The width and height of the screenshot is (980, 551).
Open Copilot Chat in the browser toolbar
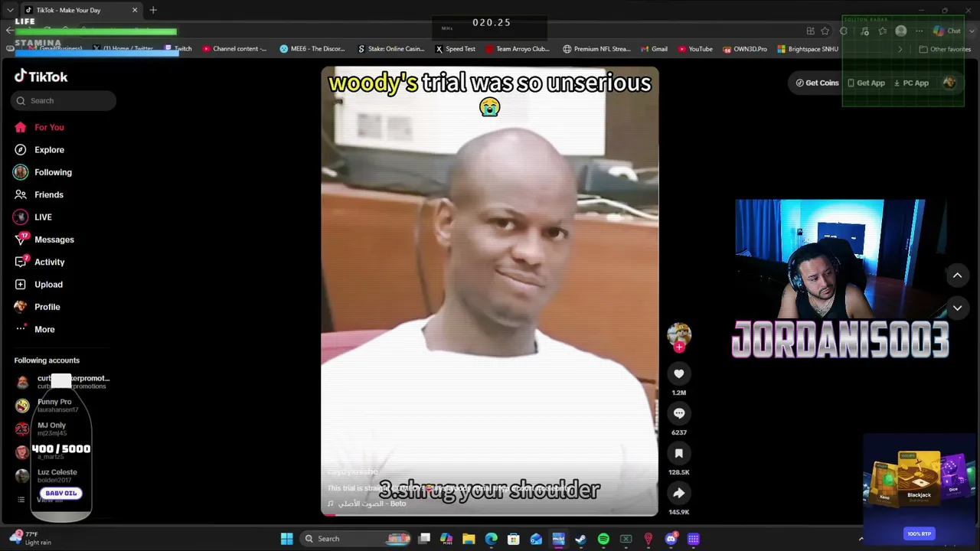pos(947,31)
